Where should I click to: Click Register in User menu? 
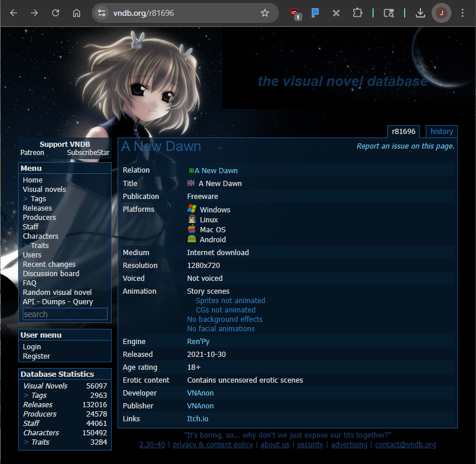coord(36,356)
